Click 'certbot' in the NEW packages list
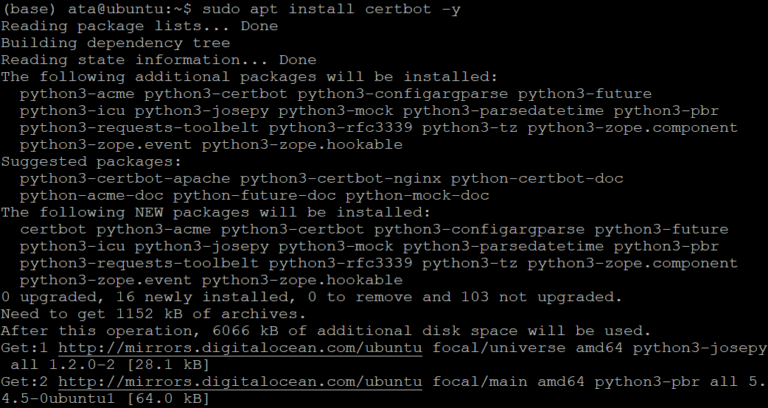The width and height of the screenshot is (768, 408). [x=53, y=230]
